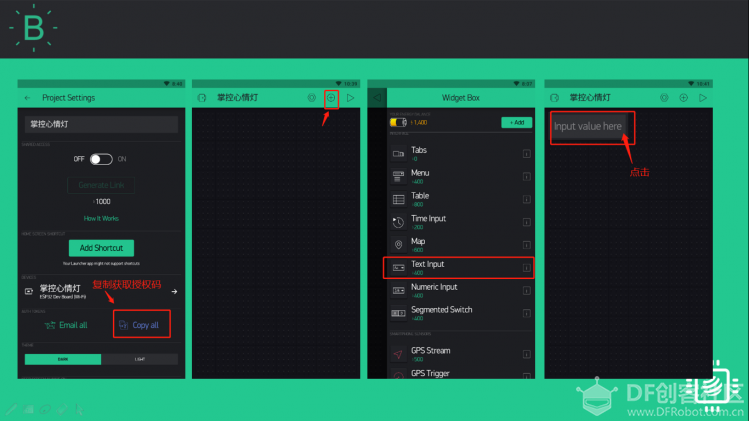Image resolution: width=749 pixels, height=421 pixels.
Task: Click the Menu widget icon
Action: click(x=398, y=176)
